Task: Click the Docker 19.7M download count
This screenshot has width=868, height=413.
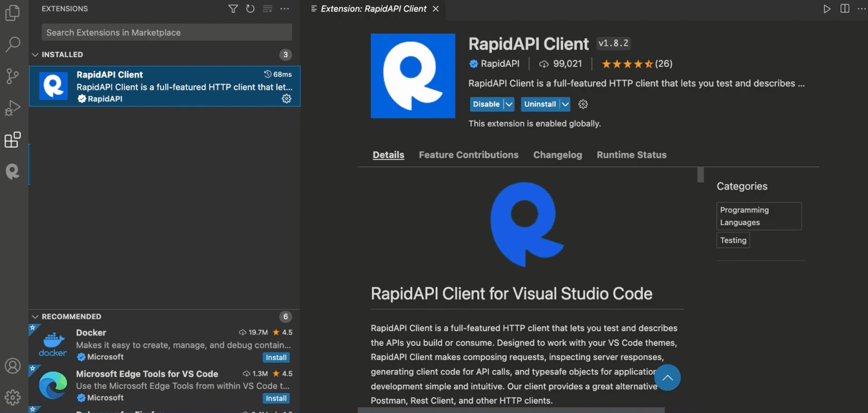Action: (x=253, y=332)
